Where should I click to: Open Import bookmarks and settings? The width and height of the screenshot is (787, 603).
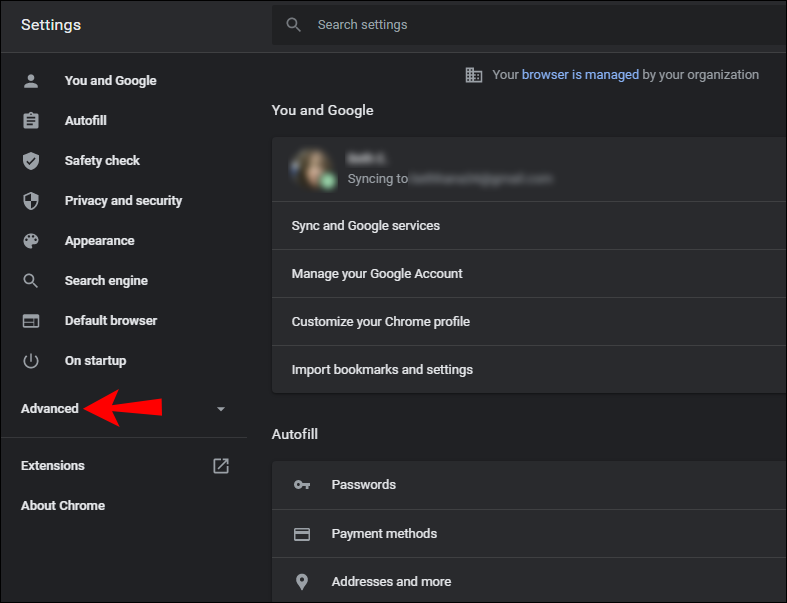click(382, 370)
